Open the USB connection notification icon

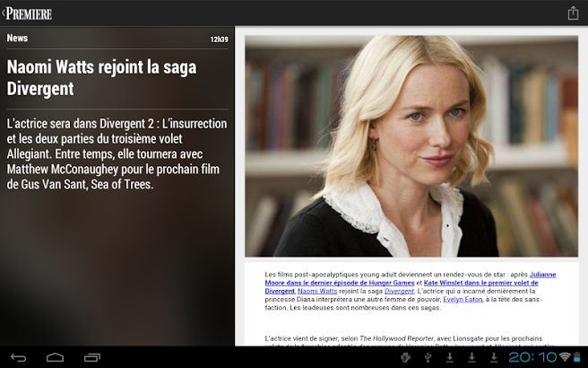[x=428, y=357]
